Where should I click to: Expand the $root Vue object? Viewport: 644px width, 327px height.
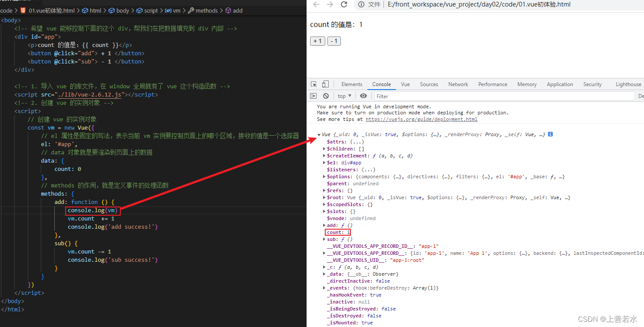point(324,197)
